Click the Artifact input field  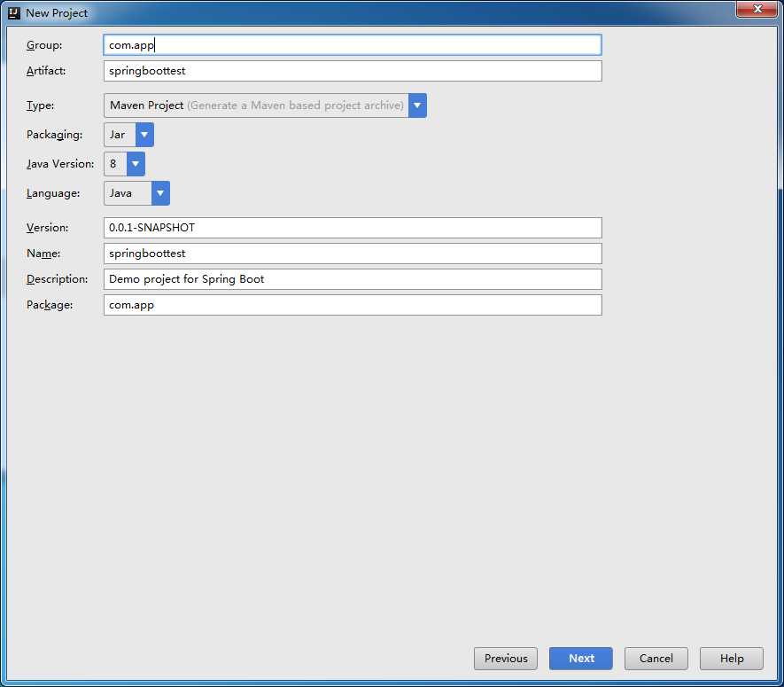pos(353,71)
